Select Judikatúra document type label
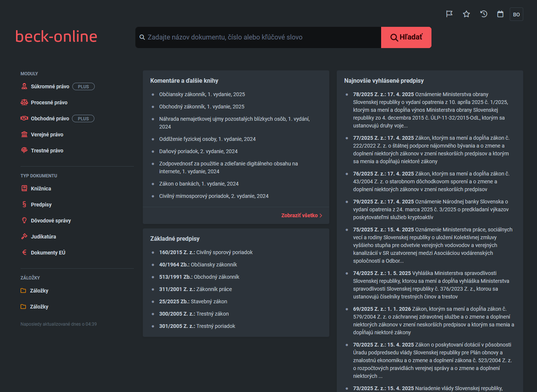The width and height of the screenshot is (537, 392). (x=44, y=237)
